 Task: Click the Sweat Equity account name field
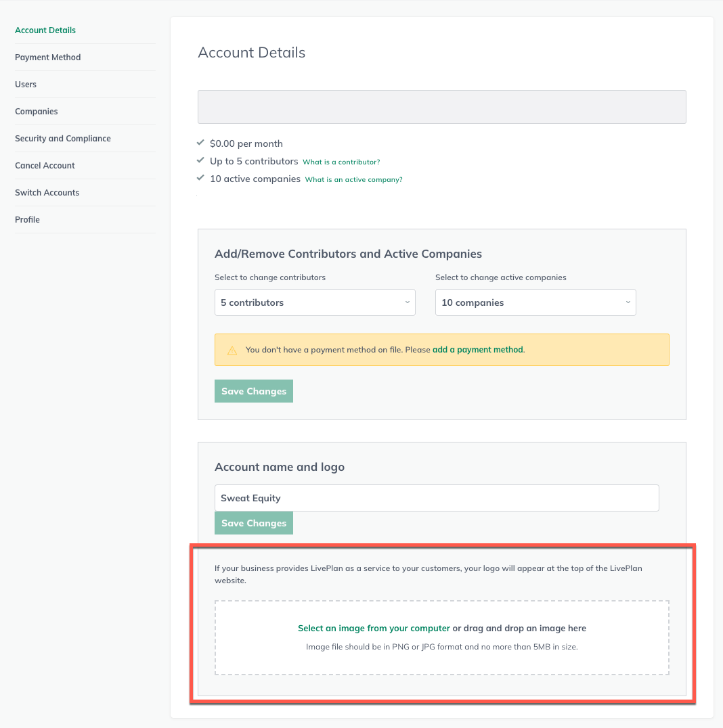click(x=437, y=498)
